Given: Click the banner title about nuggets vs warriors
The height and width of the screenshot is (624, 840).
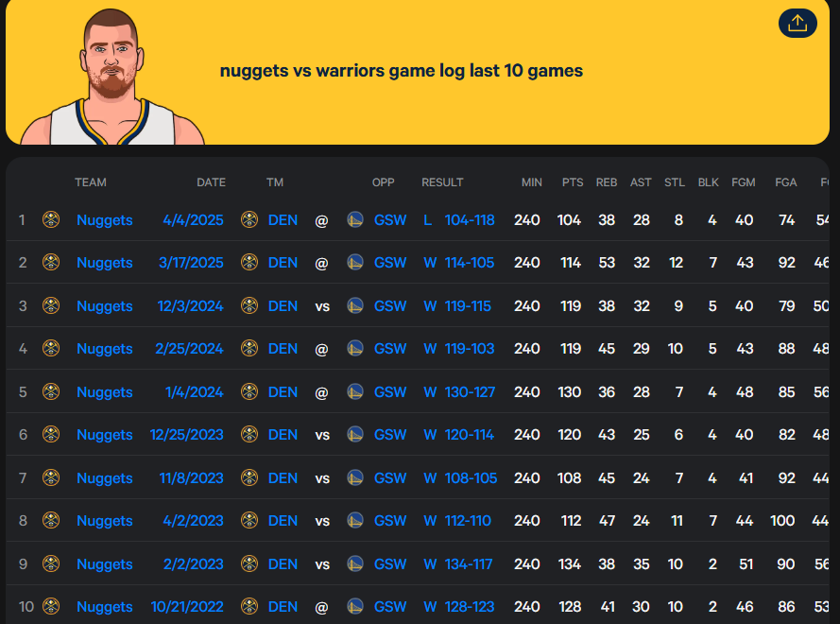Looking at the screenshot, I should pos(402,71).
